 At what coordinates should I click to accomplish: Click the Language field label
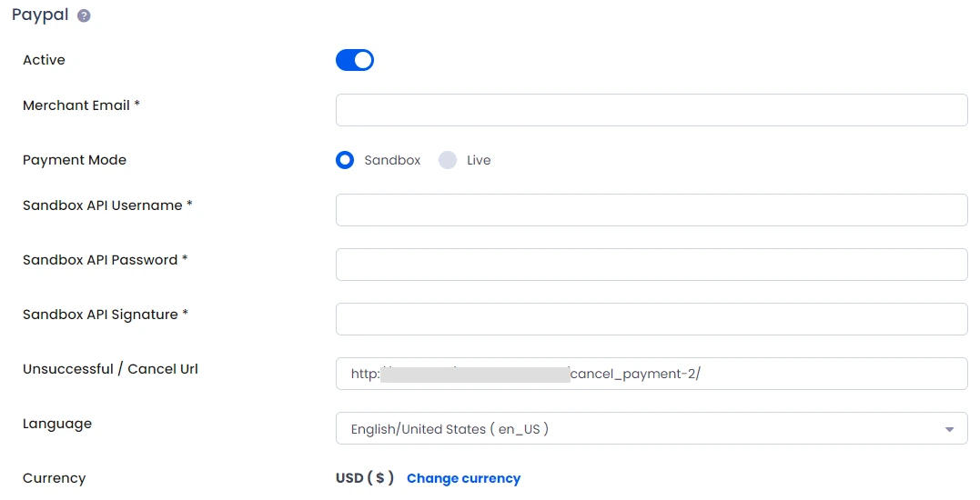(57, 424)
